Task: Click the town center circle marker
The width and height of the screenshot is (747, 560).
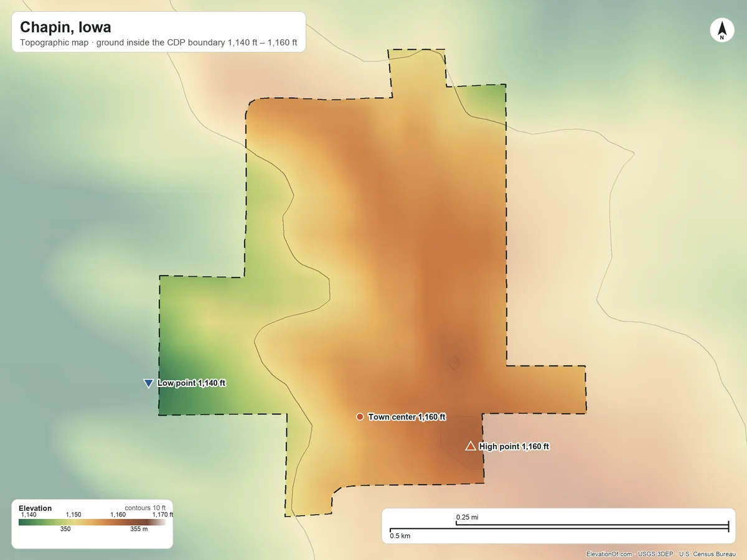Action: [360, 416]
